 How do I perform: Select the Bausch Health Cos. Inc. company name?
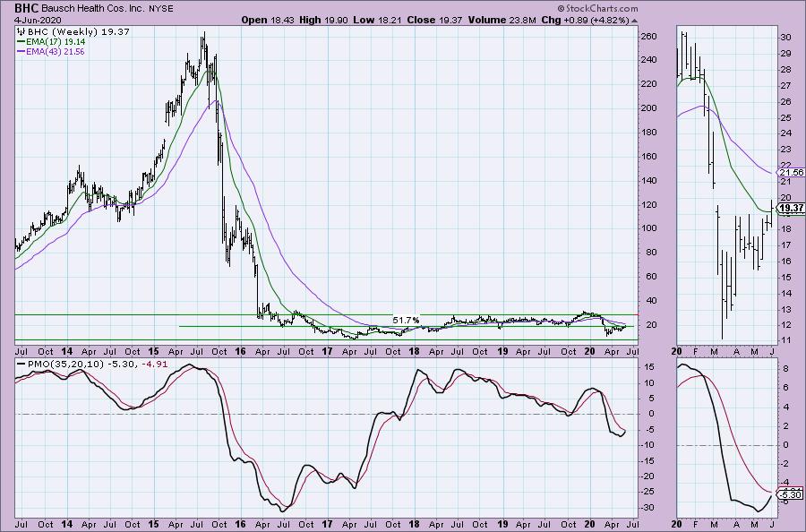92,9
